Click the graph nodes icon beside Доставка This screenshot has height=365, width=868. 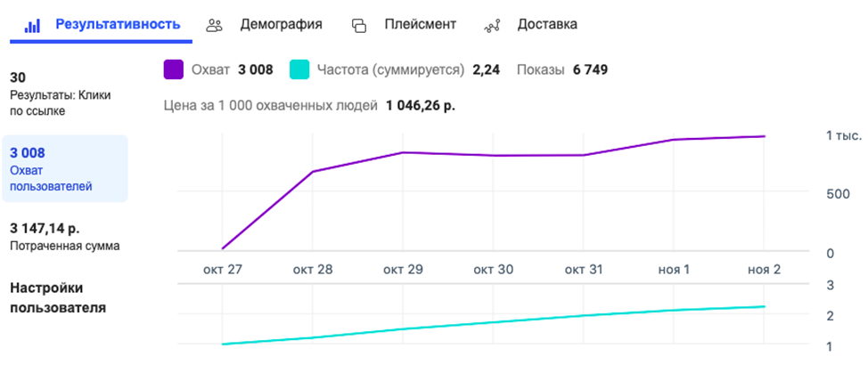point(493,25)
